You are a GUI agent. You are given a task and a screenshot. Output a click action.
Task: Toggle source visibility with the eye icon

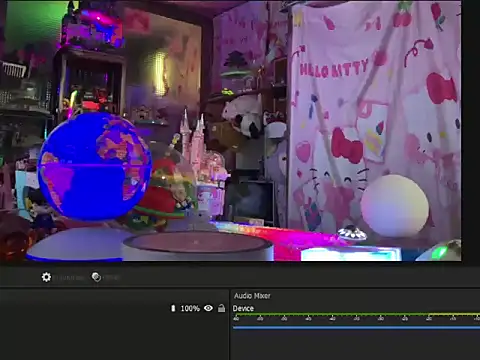(x=208, y=308)
